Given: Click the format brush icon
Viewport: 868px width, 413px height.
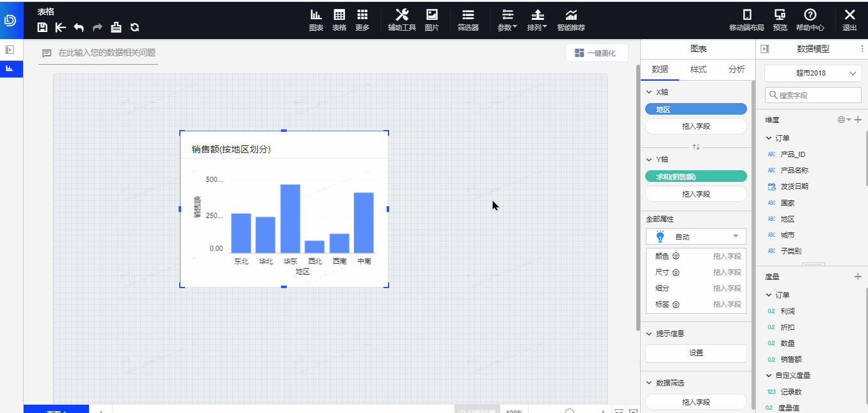Looking at the screenshot, I should [116, 27].
